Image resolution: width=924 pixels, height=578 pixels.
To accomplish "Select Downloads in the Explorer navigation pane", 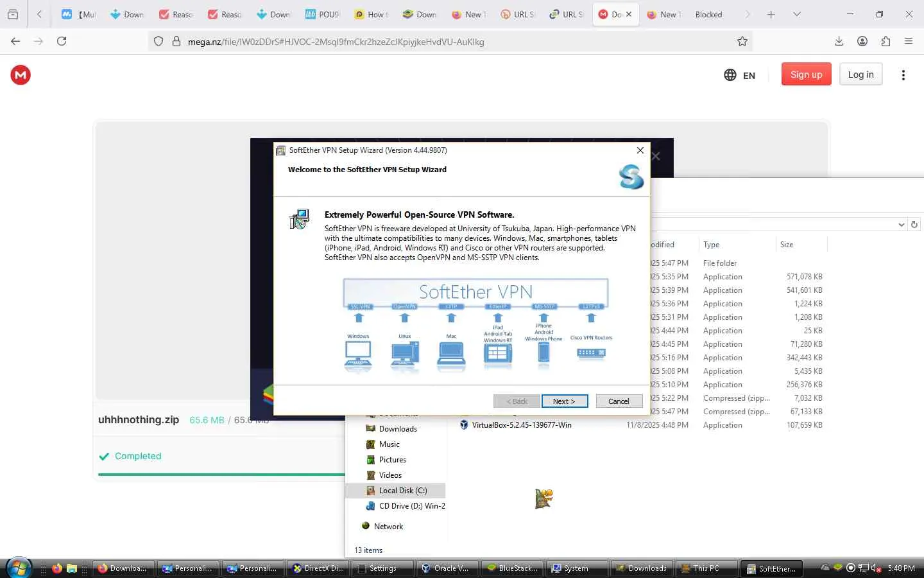I will [398, 429].
